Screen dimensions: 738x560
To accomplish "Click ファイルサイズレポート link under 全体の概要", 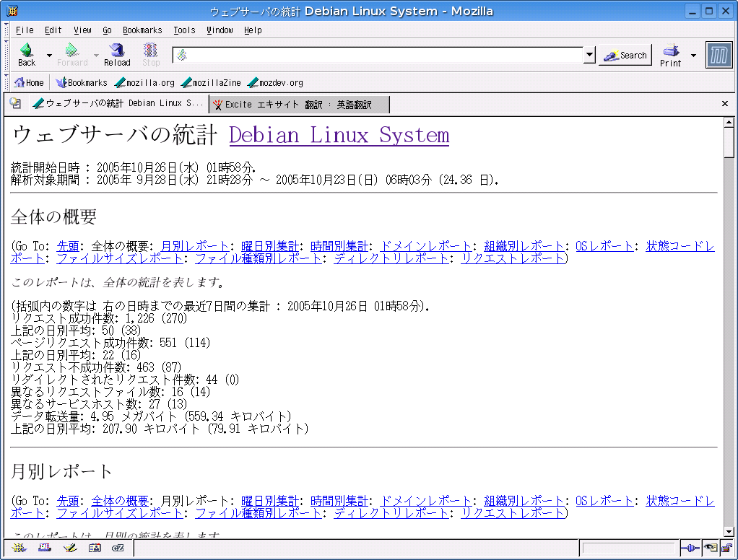I will 120,258.
